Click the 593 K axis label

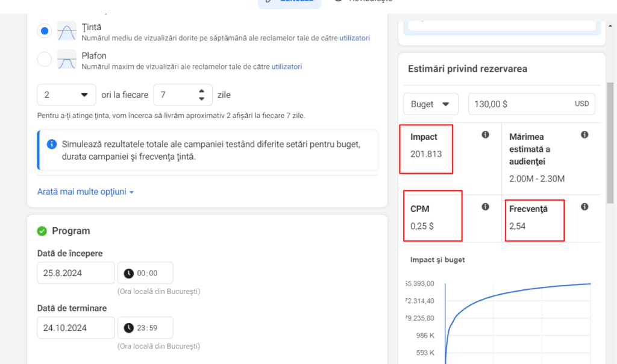click(425, 353)
